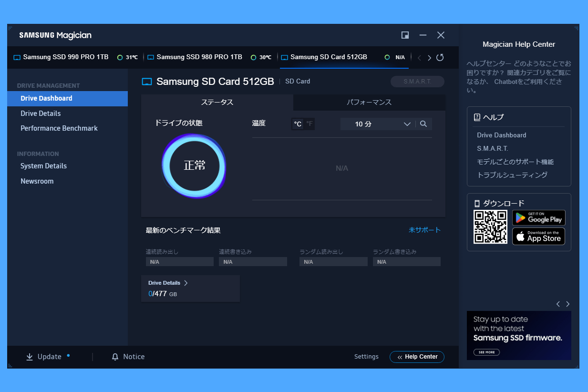Click the next drive arrow in drive bar
Viewport: 588px width, 392px height.
click(429, 58)
